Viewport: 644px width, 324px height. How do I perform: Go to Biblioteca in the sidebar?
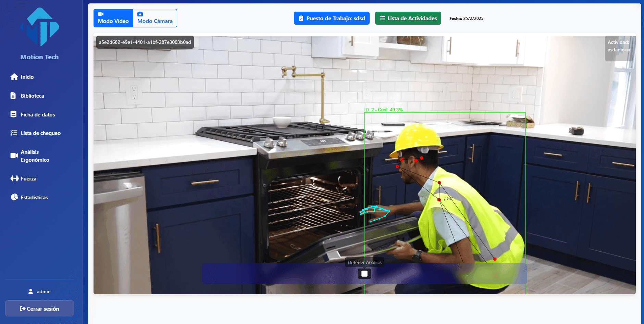click(x=33, y=96)
